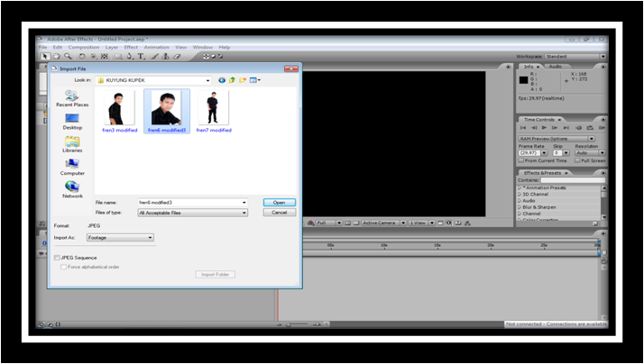The width and height of the screenshot is (644, 364).
Task: Select the Pen tool
Action: (130, 56)
